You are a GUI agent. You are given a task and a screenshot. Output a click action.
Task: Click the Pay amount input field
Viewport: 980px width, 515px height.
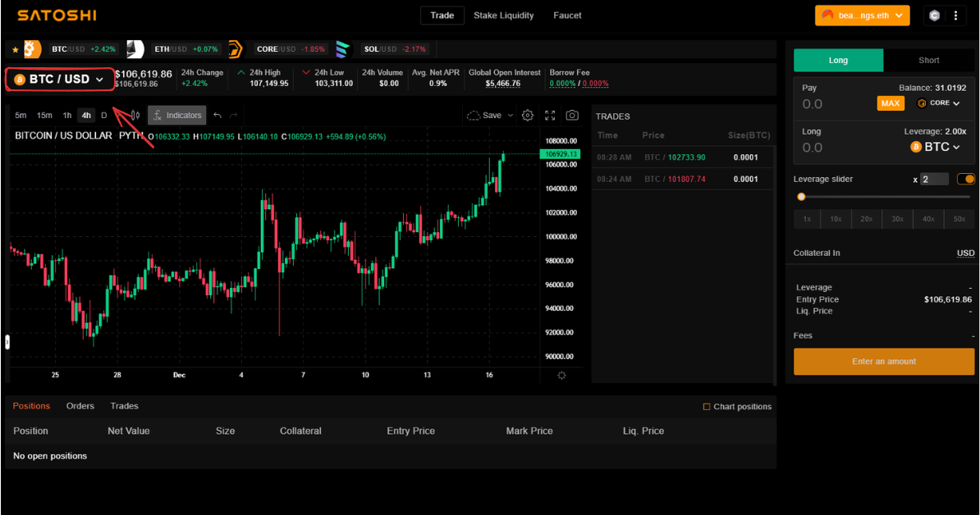(833, 104)
